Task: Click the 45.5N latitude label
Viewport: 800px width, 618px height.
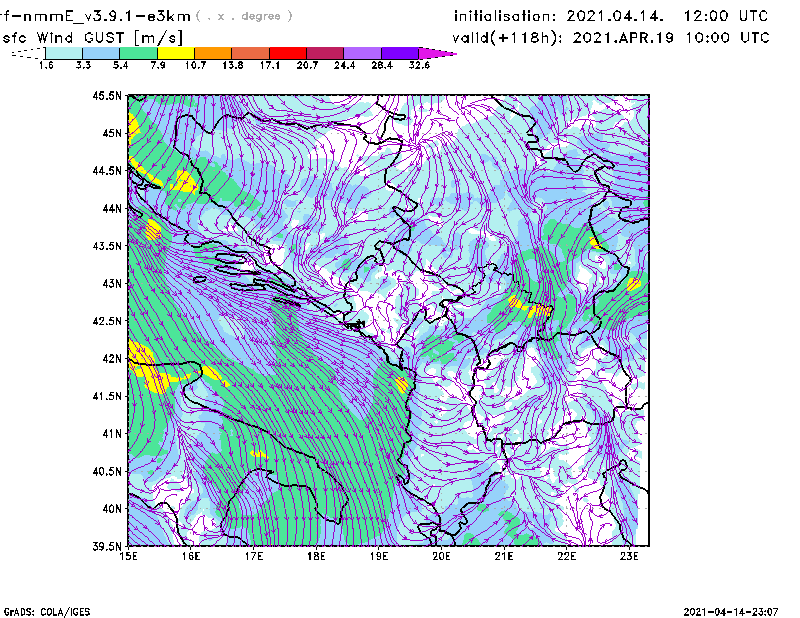Action: click(x=107, y=95)
